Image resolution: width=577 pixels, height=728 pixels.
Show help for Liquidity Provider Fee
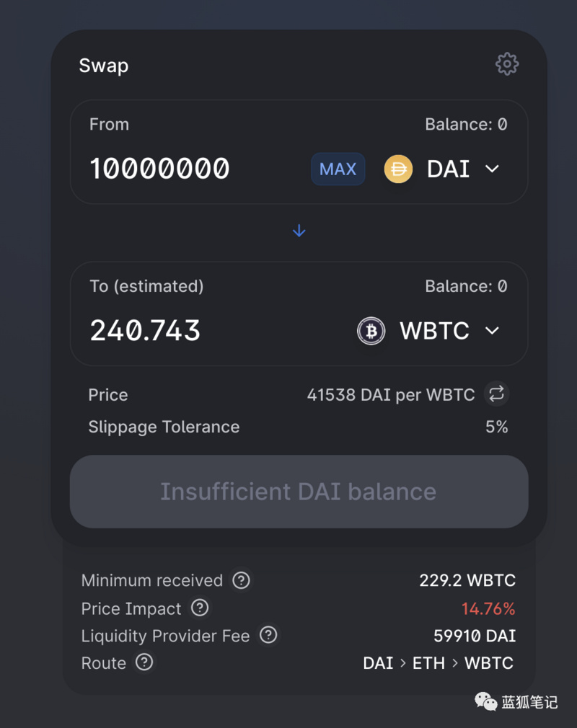pos(268,635)
